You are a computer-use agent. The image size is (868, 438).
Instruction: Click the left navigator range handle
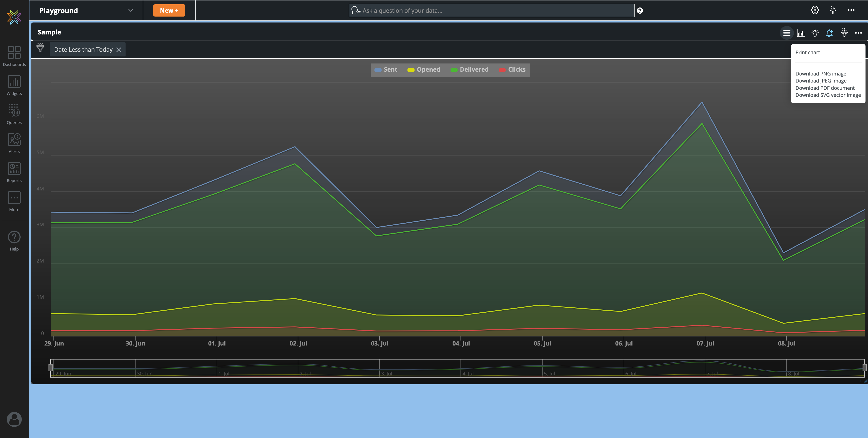pos(51,367)
